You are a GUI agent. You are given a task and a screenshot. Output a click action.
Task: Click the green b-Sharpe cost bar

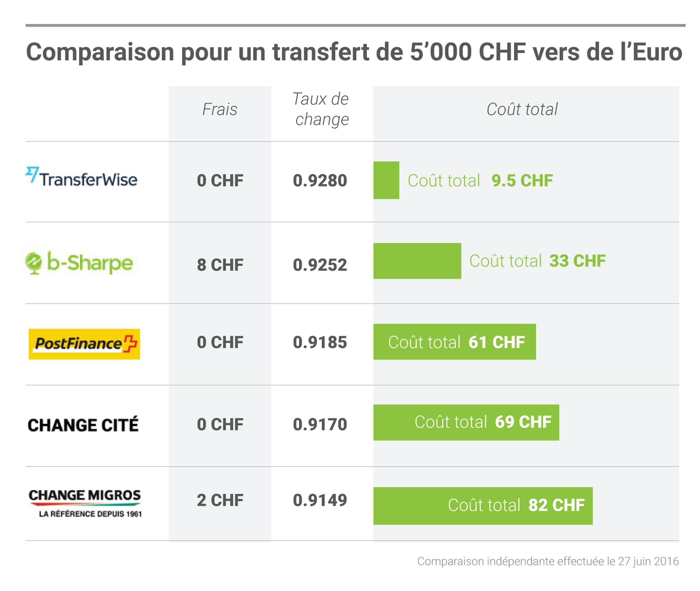(x=417, y=261)
